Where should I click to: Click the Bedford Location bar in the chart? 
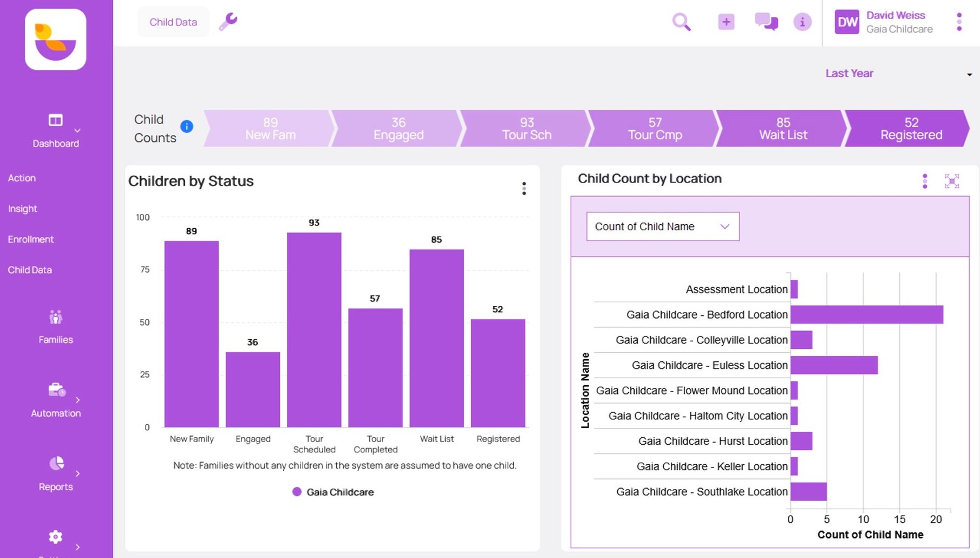(x=866, y=314)
